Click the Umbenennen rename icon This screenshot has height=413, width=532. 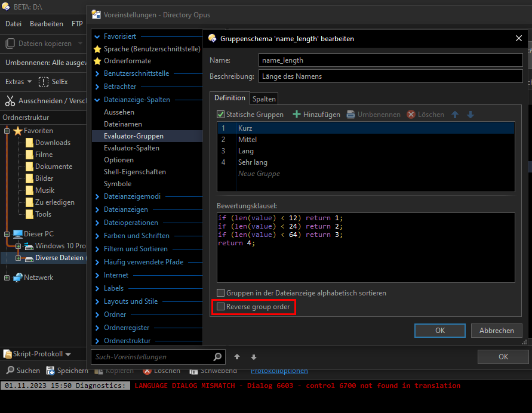350,114
